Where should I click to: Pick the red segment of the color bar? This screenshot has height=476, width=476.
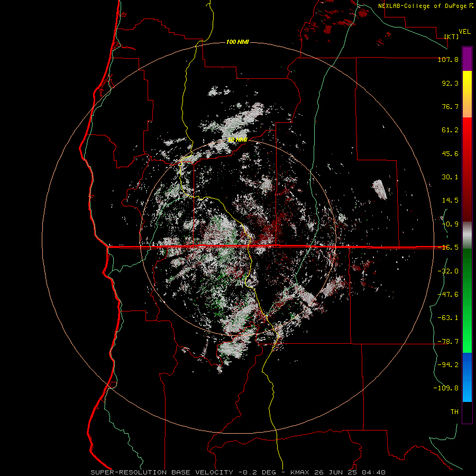(467, 169)
